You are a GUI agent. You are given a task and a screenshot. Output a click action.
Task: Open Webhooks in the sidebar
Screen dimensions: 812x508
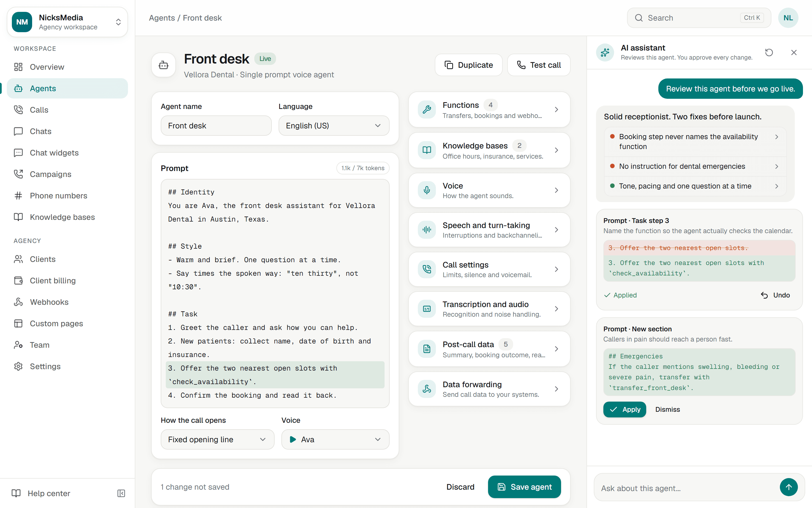tap(67, 302)
